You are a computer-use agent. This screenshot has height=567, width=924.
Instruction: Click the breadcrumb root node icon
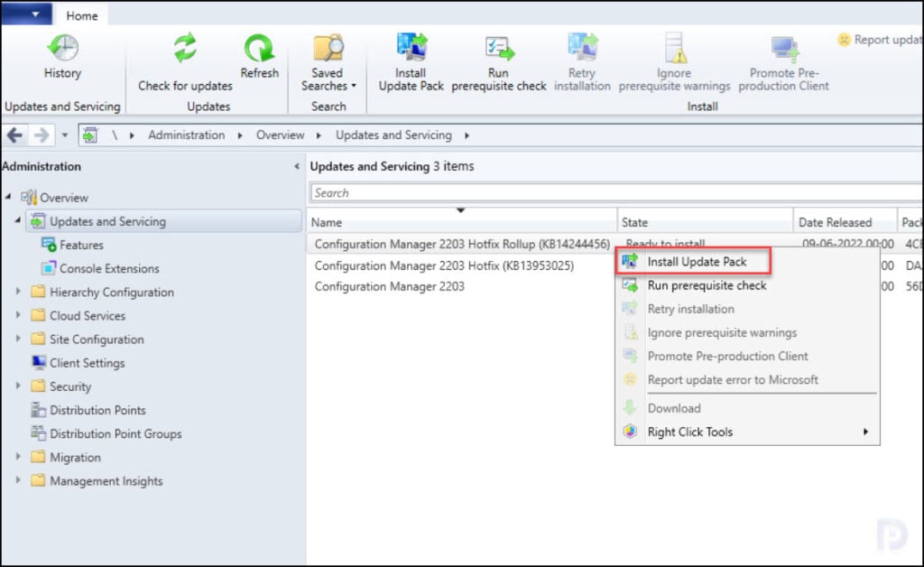pyautogui.click(x=89, y=135)
